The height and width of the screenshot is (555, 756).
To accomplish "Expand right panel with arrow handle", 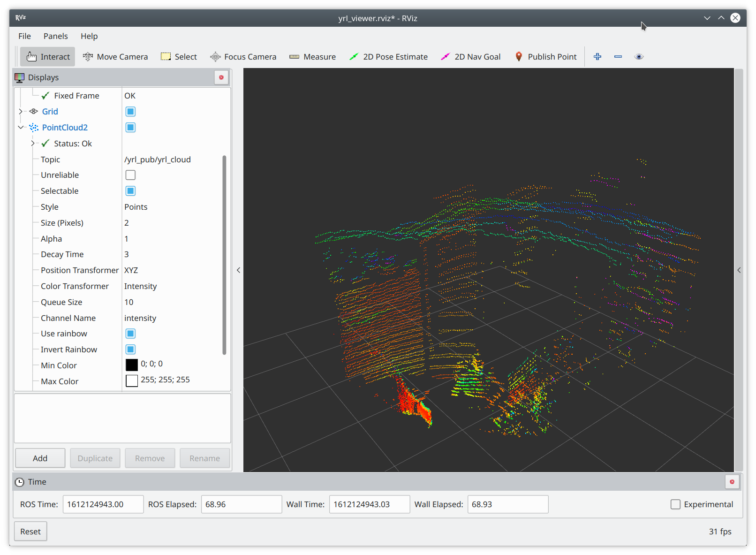I will pyautogui.click(x=739, y=270).
